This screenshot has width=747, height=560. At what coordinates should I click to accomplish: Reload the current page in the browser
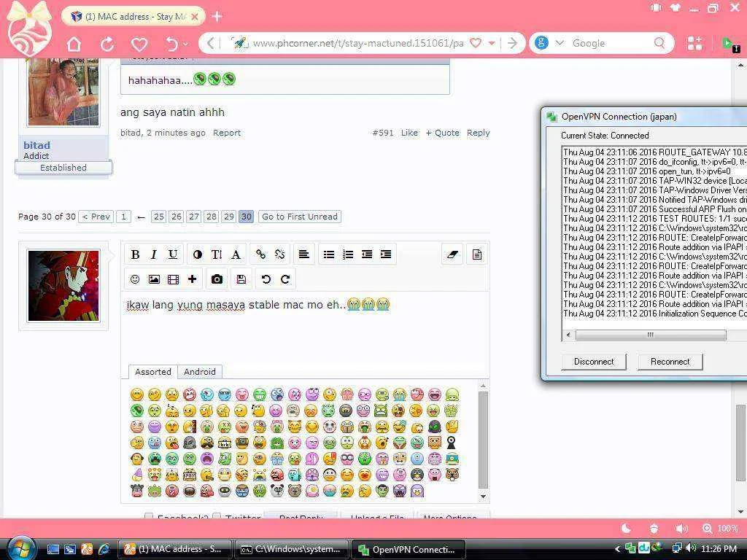coord(107,44)
